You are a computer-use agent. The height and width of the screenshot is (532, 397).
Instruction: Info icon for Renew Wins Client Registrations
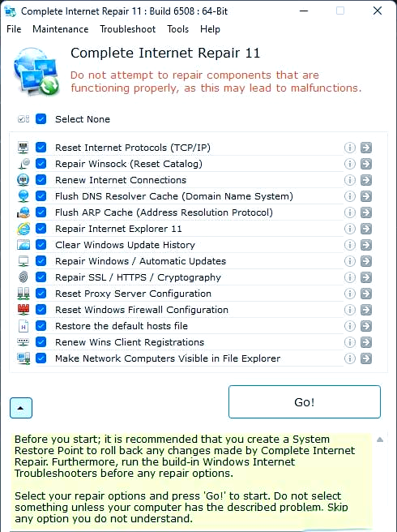tap(350, 342)
